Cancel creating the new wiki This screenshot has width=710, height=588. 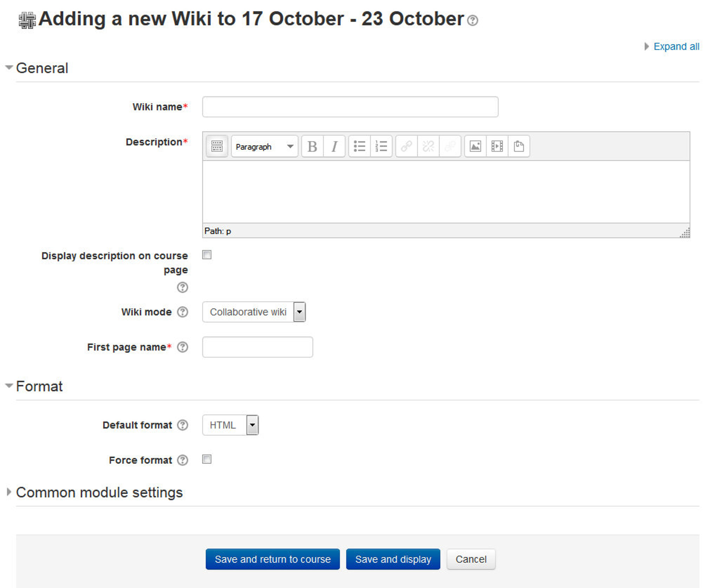tap(471, 559)
